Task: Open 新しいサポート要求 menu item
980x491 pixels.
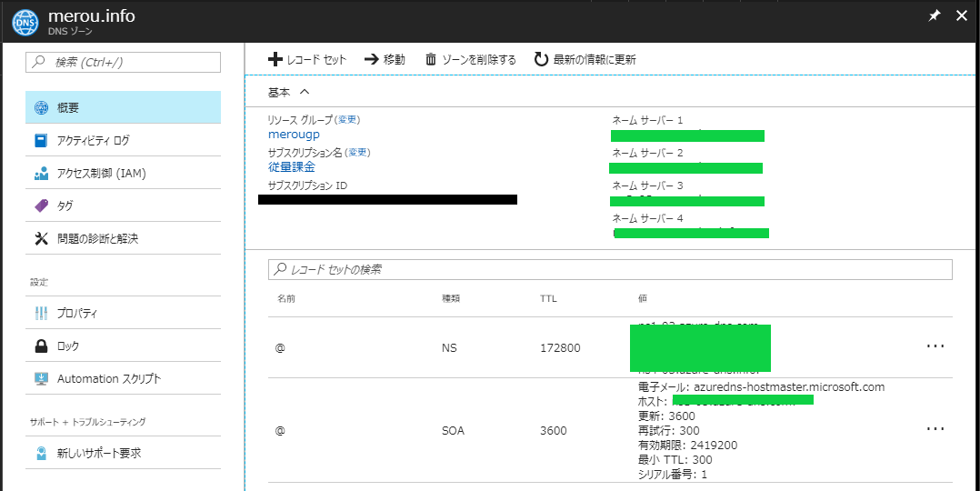Action: coord(123,453)
